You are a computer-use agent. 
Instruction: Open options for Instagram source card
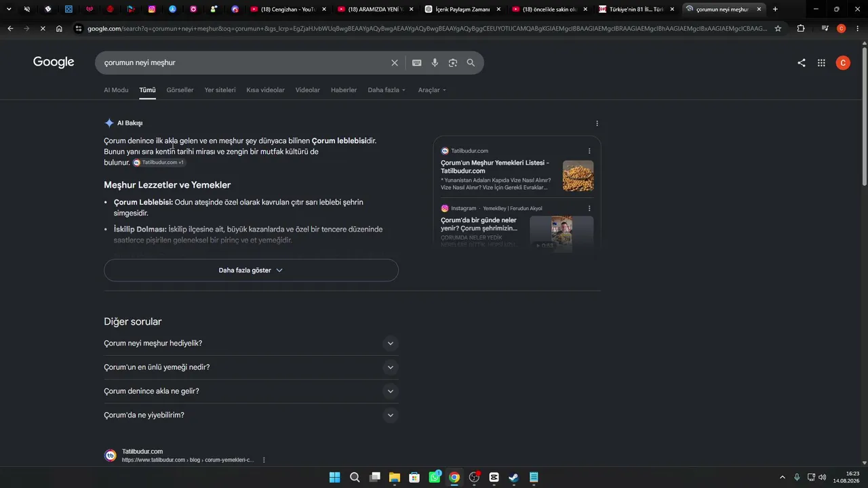click(x=589, y=209)
